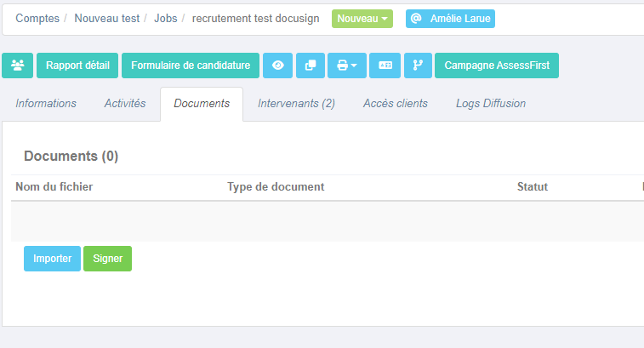
Task: Open the Accès clients tab
Action: (x=396, y=103)
